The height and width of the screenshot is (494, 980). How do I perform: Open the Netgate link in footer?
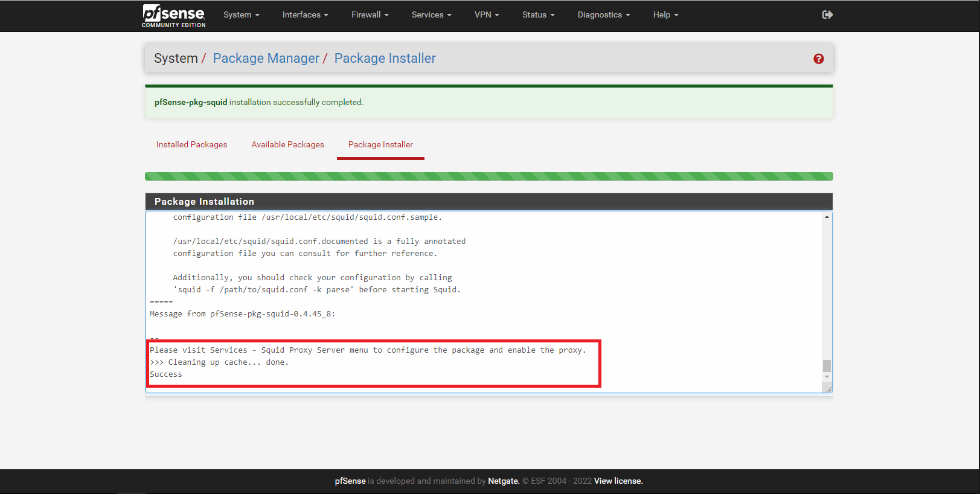pyautogui.click(x=504, y=481)
